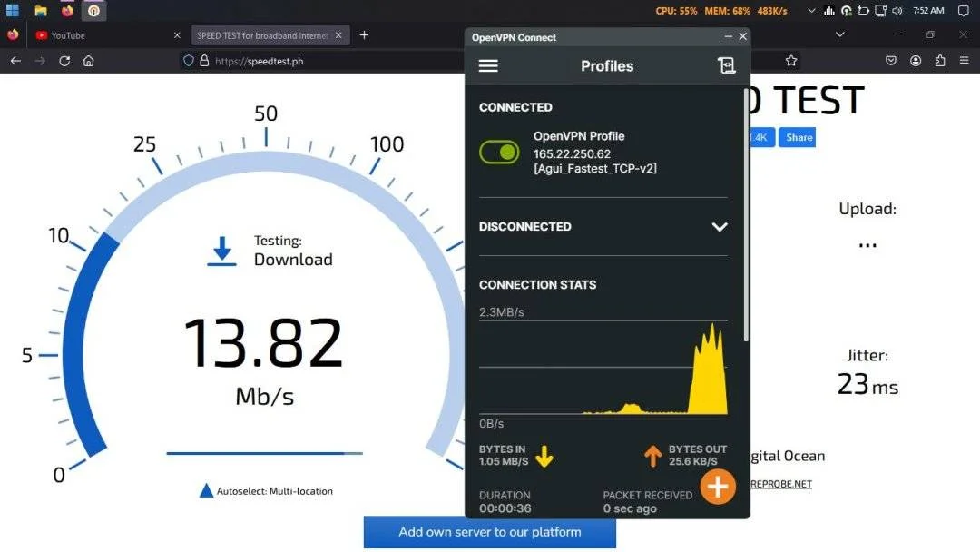Image resolution: width=980 pixels, height=552 pixels.
Task: Click the battery tray icon
Action: pos(863,11)
